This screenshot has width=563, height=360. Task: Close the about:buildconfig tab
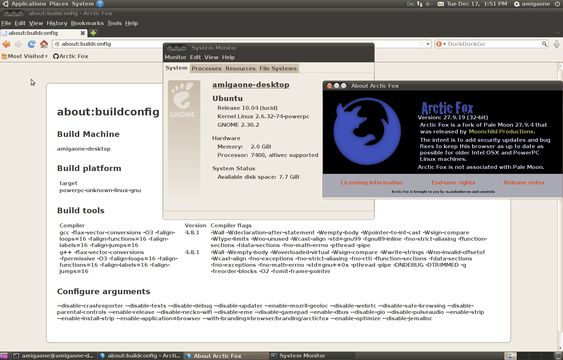tap(83, 33)
